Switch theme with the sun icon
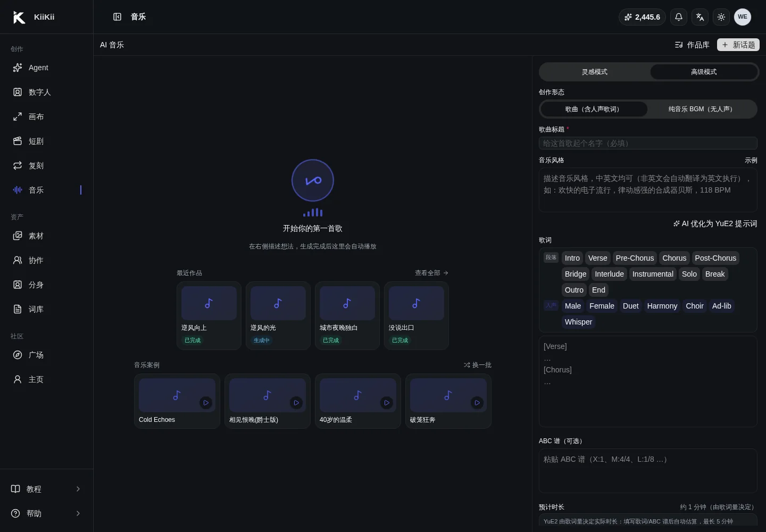766x532 pixels. coord(721,17)
